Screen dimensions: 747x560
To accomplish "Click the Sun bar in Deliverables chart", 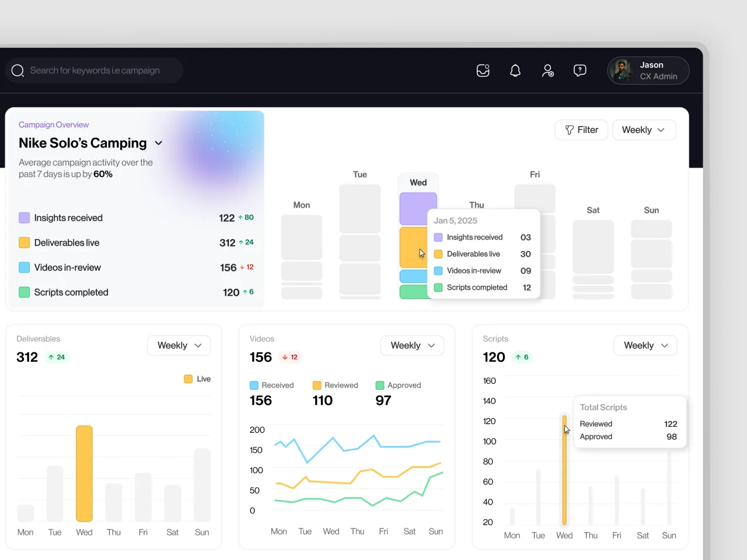I will coord(202,485).
